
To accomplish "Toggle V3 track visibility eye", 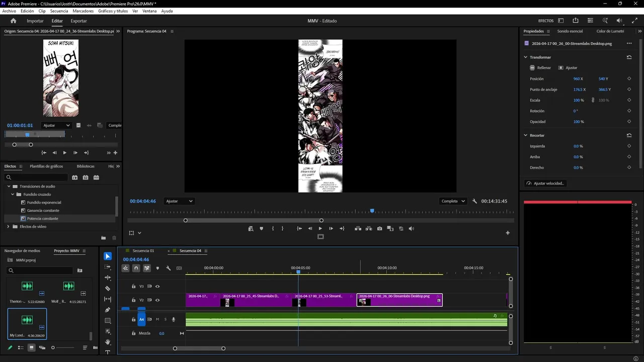I will [x=157, y=287].
